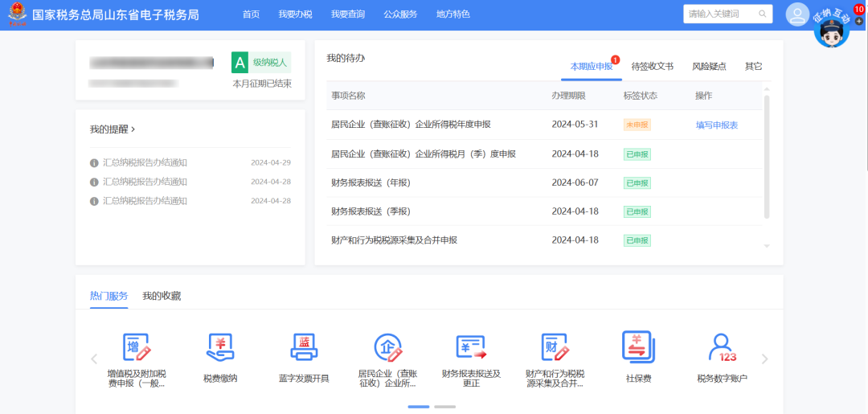Open 蓝字发票开具 printer icon
The image size is (868, 414).
click(304, 347)
